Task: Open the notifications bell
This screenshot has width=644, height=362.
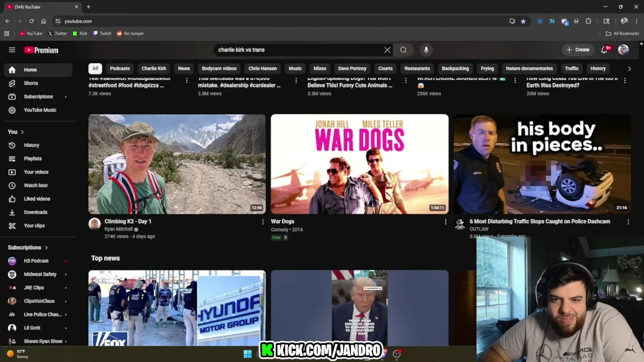Action: pos(605,50)
